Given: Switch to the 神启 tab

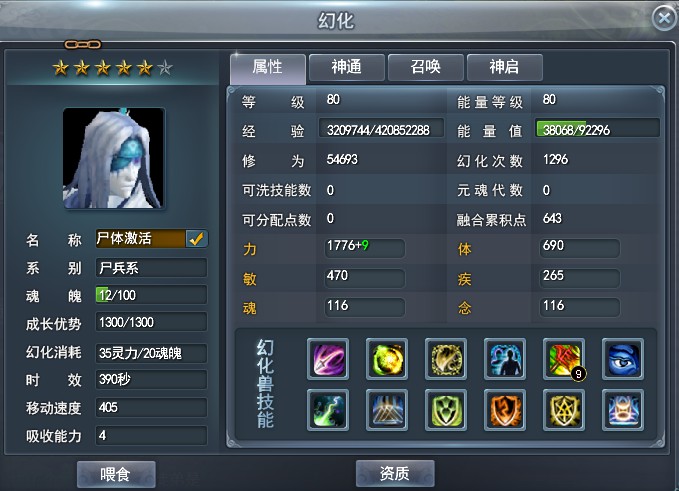Looking at the screenshot, I should pyautogui.click(x=504, y=68).
